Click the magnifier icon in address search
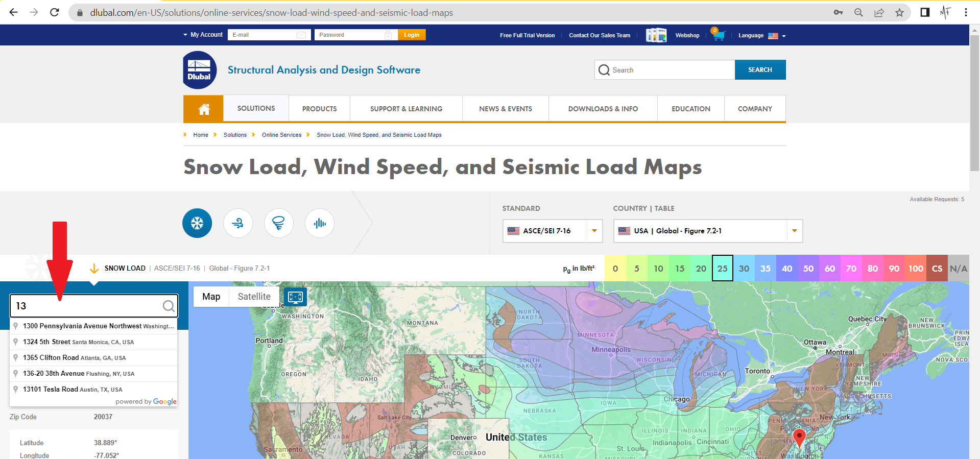This screenshot has height=459, width=980. click(169, 306)
